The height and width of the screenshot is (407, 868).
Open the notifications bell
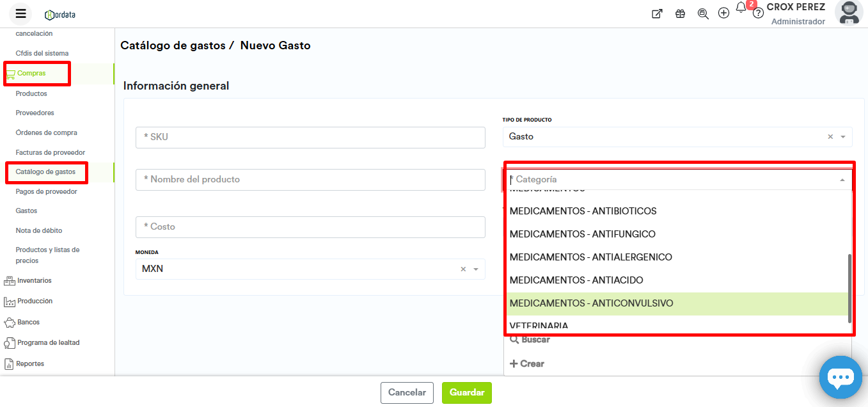click(741, 8)
